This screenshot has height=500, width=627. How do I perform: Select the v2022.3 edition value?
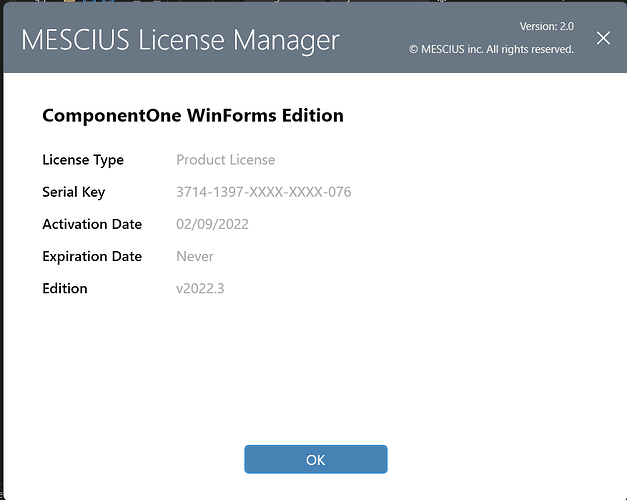[202, 288]
